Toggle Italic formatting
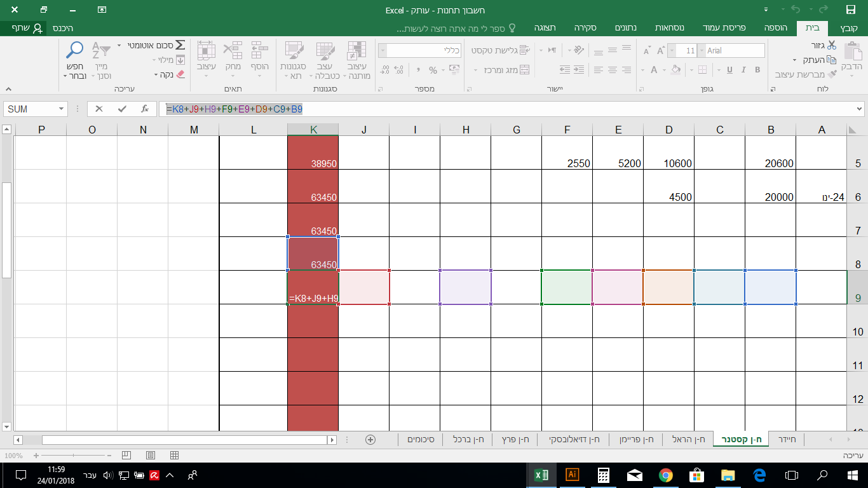 pos(743,70)
